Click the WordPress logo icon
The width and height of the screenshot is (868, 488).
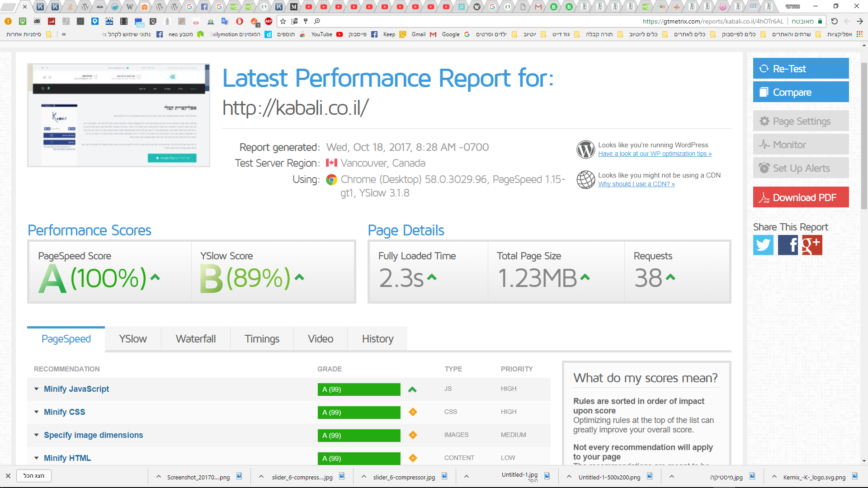(x=585, y=150)
